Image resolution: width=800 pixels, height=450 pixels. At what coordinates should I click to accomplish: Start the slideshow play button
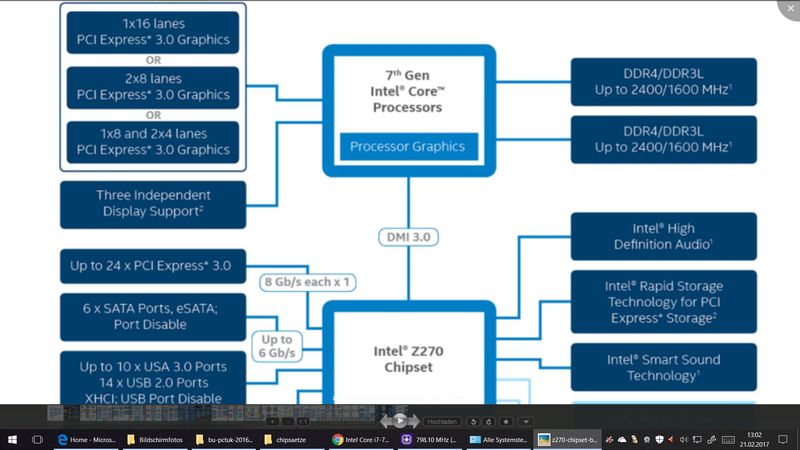click(400, 421)
